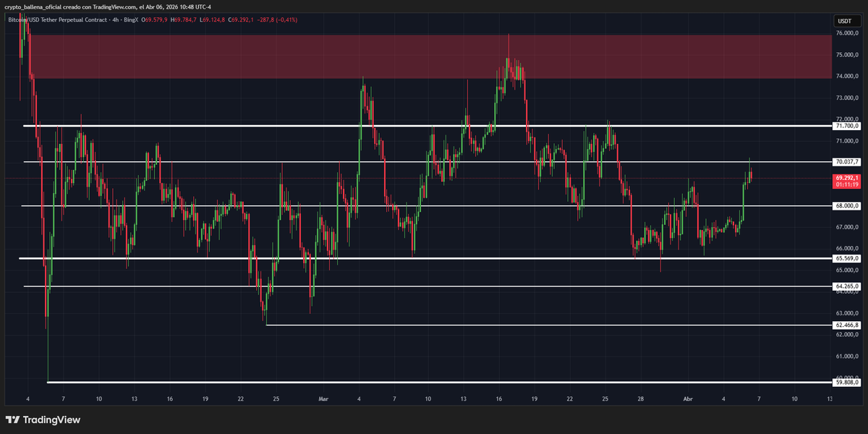Viewport: 868px width, 434px height.
Task: Select the 62.466,8 price line label
Action: 846,325
